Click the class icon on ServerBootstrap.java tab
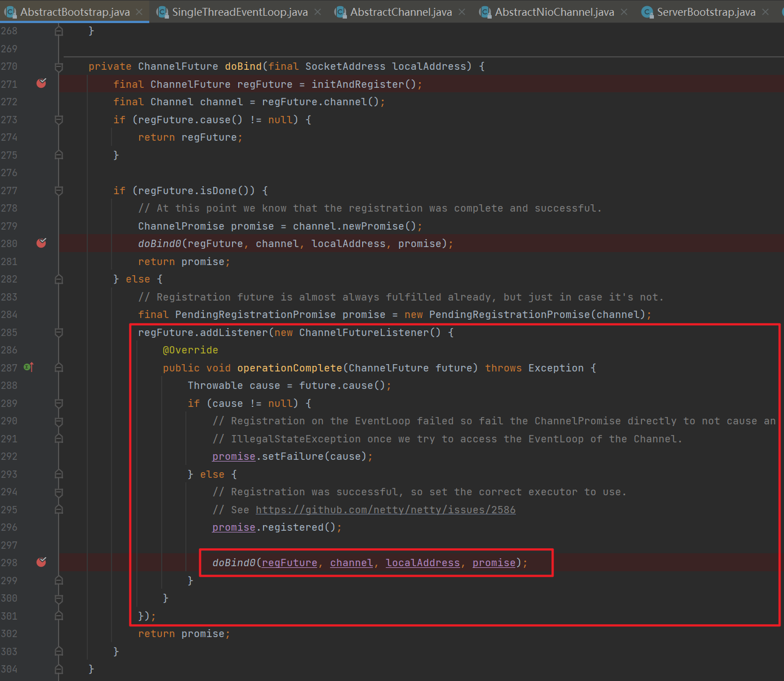784x681 pixels. [648, 12]
